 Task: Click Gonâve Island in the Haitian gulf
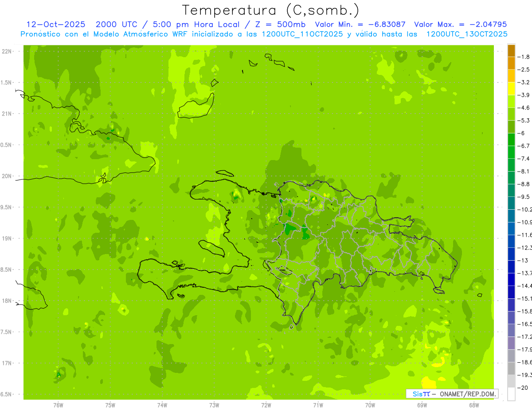[211, 248]
